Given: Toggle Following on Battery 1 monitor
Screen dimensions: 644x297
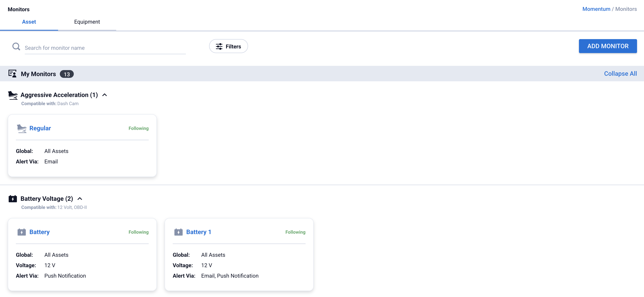Looking at the screenshot, I should pyautogui.click(x=295, y=232).
